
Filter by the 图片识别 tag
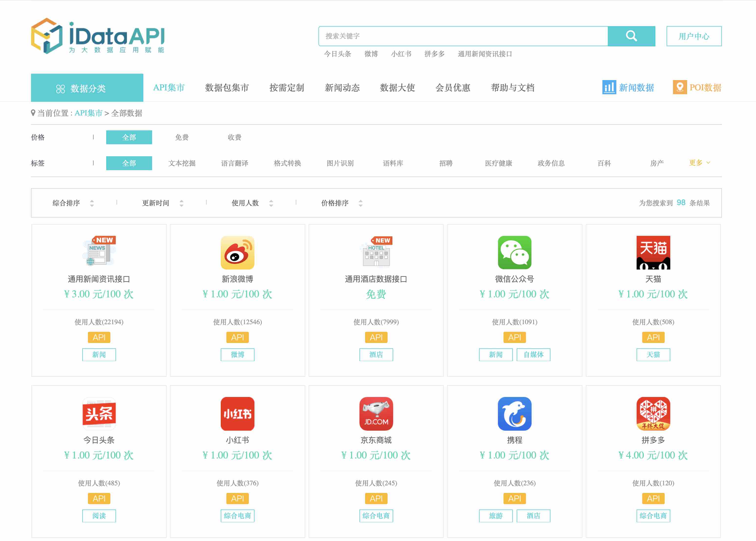pyautogui.click(x=340, y=163)
